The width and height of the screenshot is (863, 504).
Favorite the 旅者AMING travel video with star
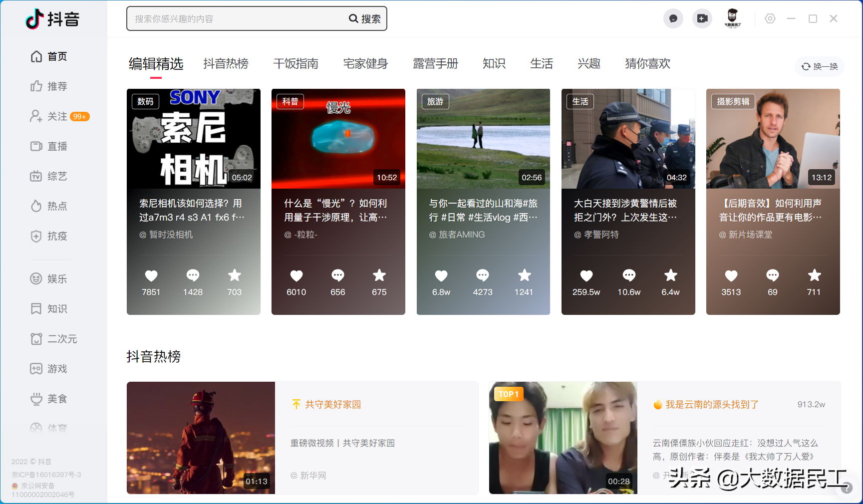coord(524,276)
